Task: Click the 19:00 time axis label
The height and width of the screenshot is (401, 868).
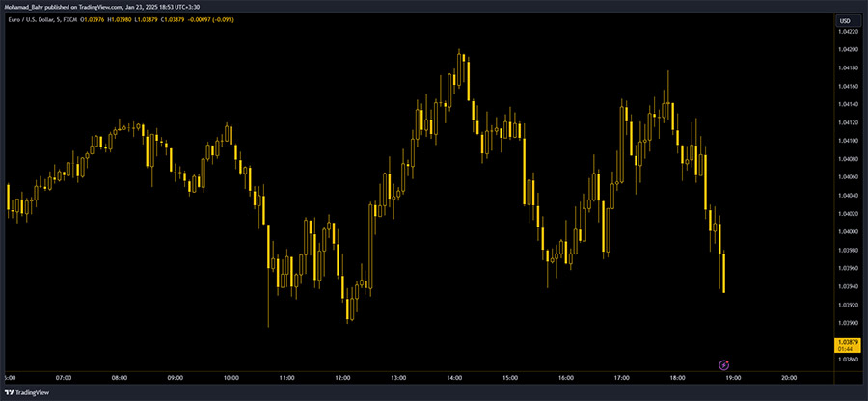Action: [733, 378]
